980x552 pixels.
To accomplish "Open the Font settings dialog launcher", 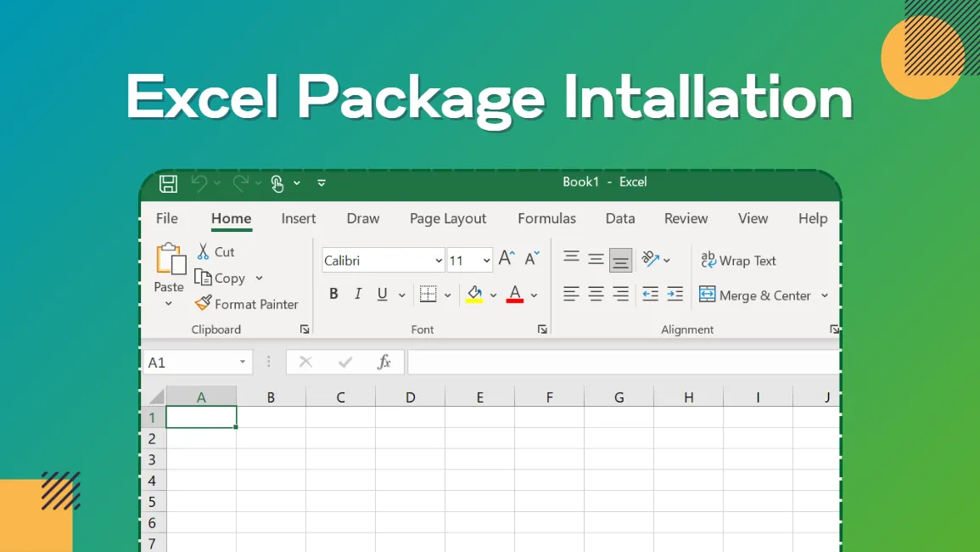I will click(x=542, y=330).
